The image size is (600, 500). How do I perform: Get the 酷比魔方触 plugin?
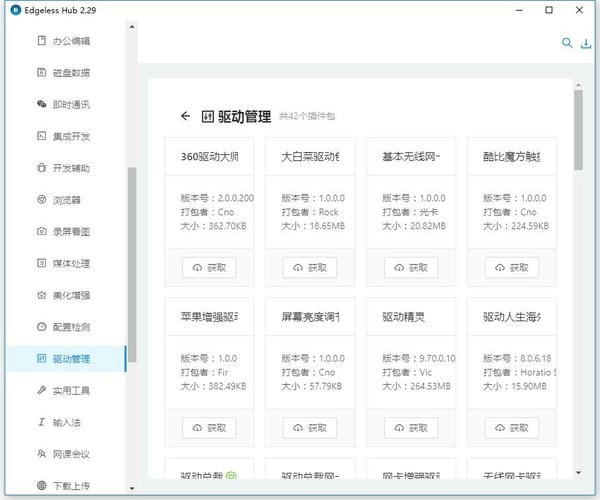[512, 268]
